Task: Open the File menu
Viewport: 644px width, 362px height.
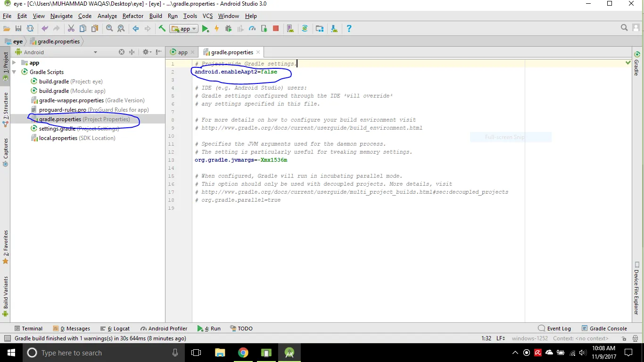Action: pyautogui.click(x=7, y=16)
